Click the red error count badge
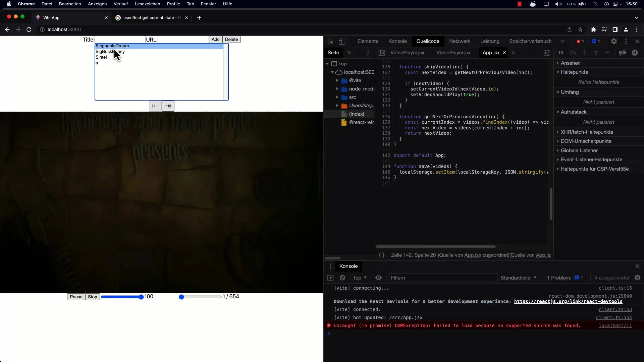The width and height of the screenshot is (644, 362). pos(580,41)
